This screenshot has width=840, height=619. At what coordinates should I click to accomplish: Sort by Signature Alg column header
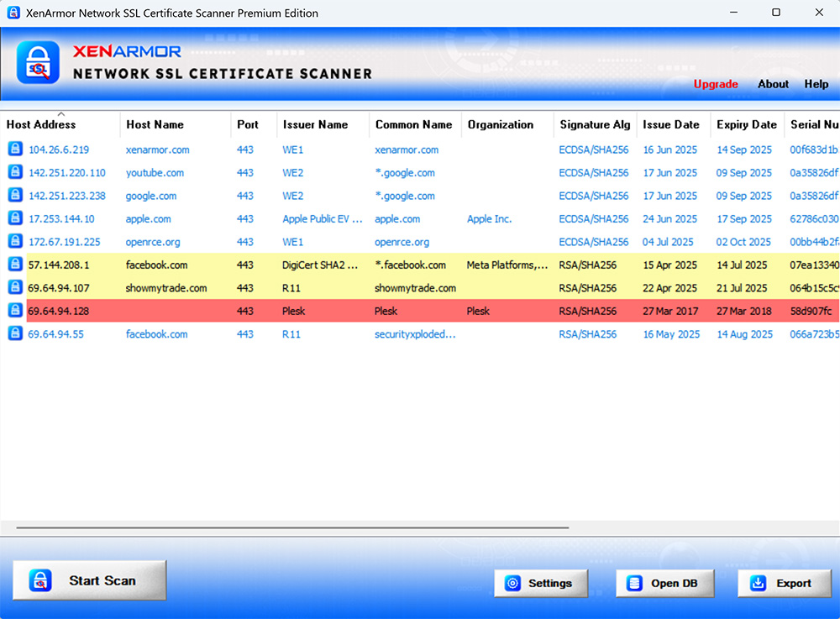(x=596, y=125)
